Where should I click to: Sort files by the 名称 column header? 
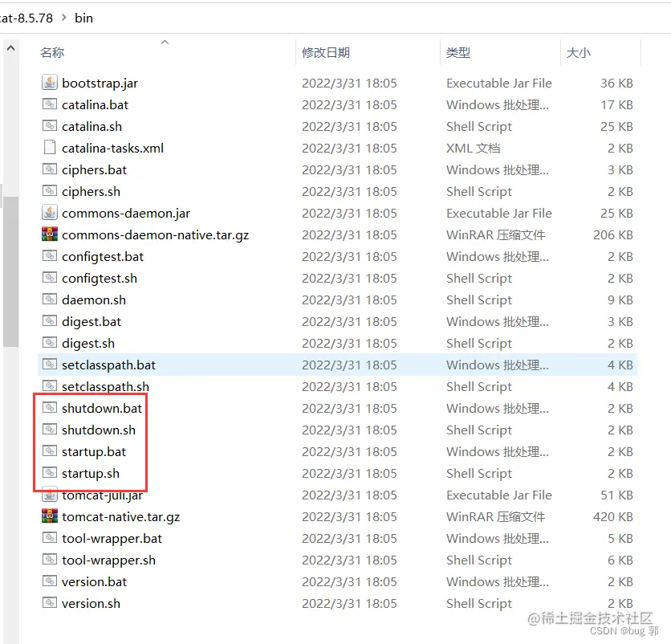coord(52,53)
